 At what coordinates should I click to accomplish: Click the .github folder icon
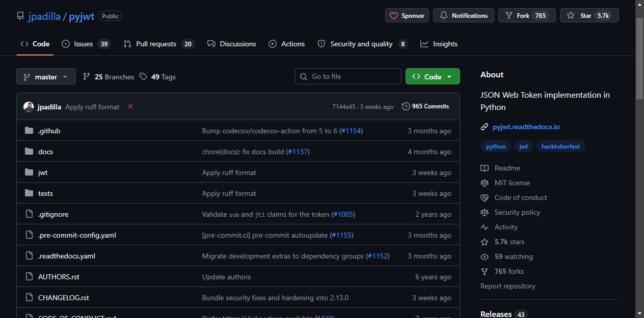coord(29,131)
